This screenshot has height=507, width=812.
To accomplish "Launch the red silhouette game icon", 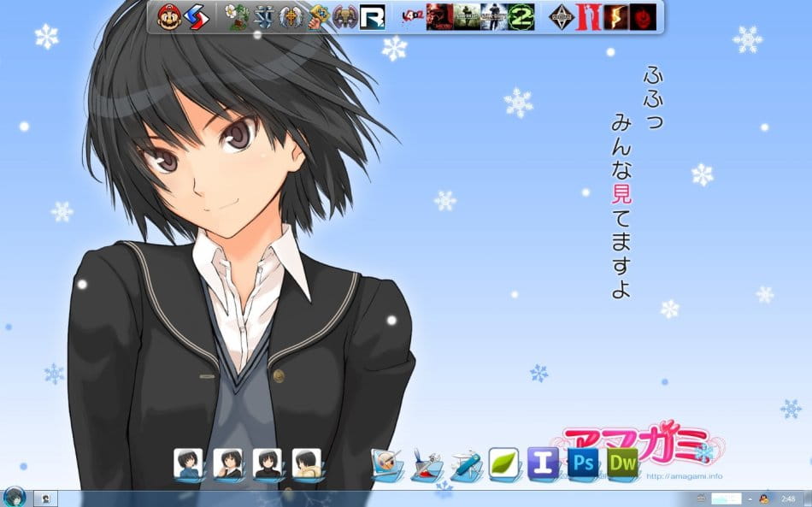I will click(589, 17).
